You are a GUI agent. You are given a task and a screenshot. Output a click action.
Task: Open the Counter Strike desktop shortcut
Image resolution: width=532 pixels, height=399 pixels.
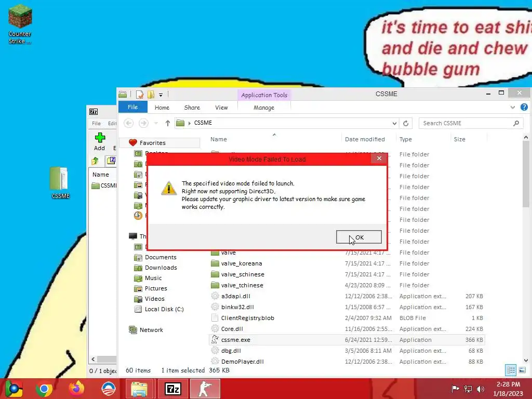(x=20, y=24)
